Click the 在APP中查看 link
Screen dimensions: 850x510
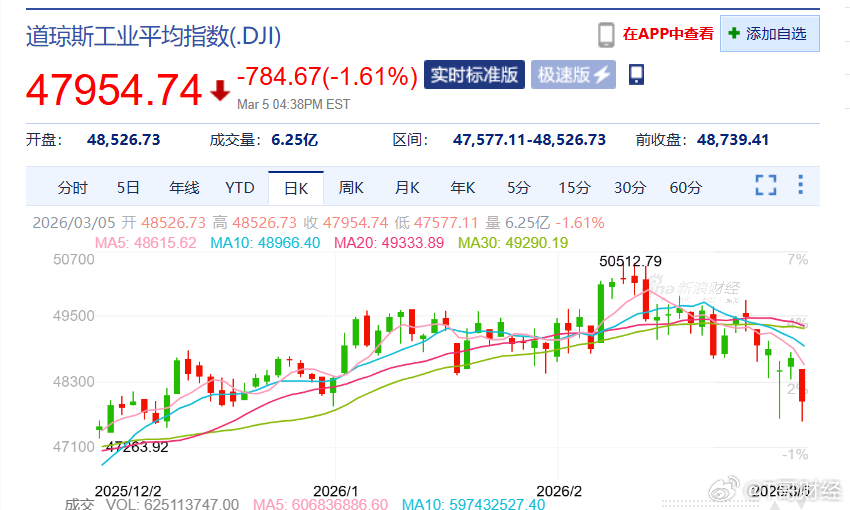point(668,34)
